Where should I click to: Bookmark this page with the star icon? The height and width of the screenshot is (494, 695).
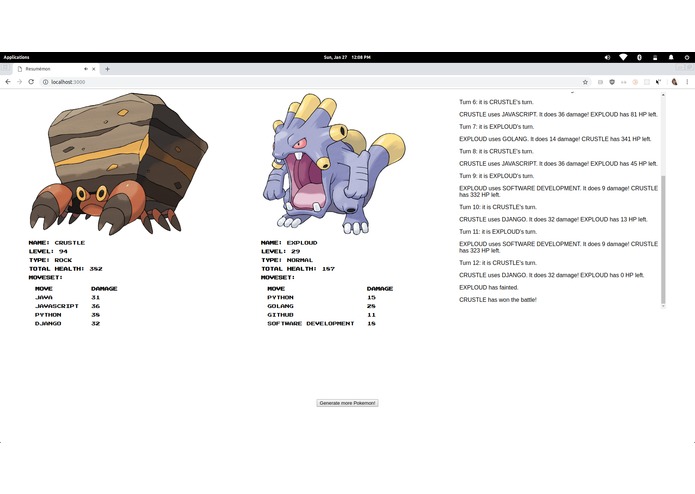tap(585, 82)
